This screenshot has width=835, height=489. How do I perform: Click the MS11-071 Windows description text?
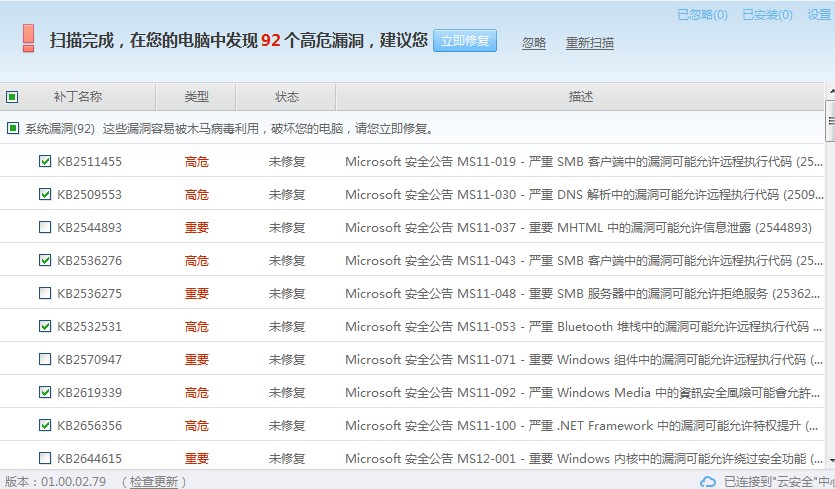coord(584,360)
